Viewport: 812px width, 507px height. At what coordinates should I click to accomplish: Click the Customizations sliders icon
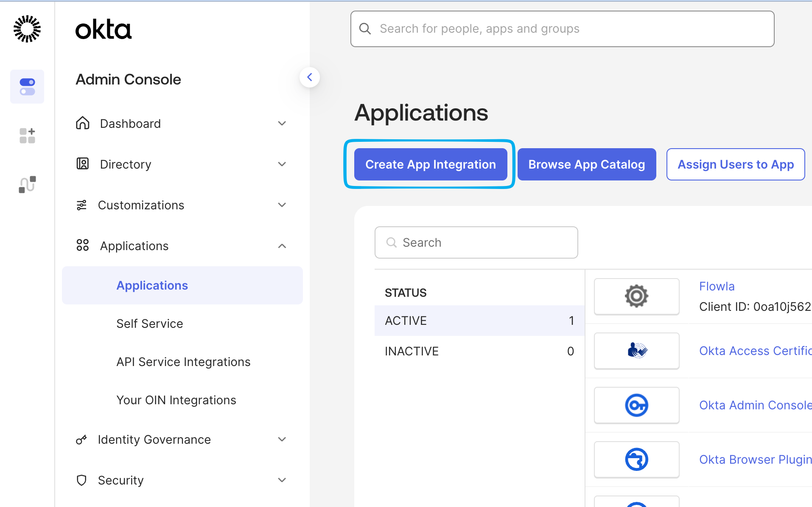click(x=81, y=205)
